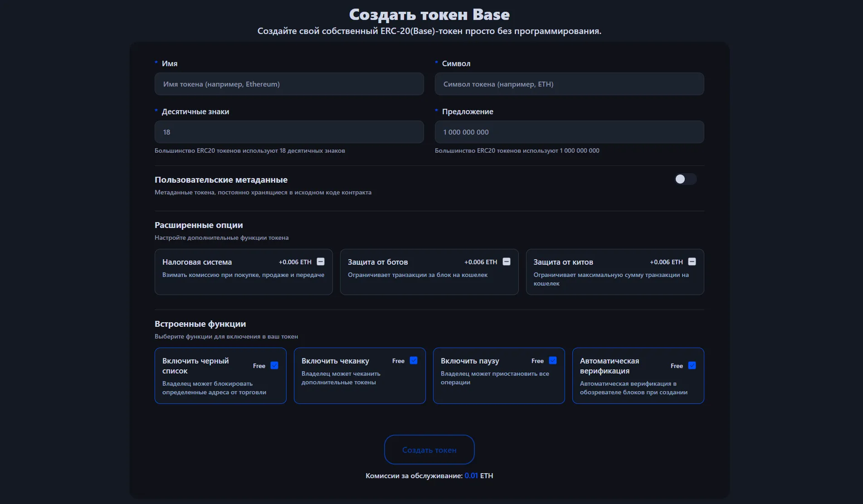Click the Включить чеканку card description

pyautogui.click(x=341, y=378)
